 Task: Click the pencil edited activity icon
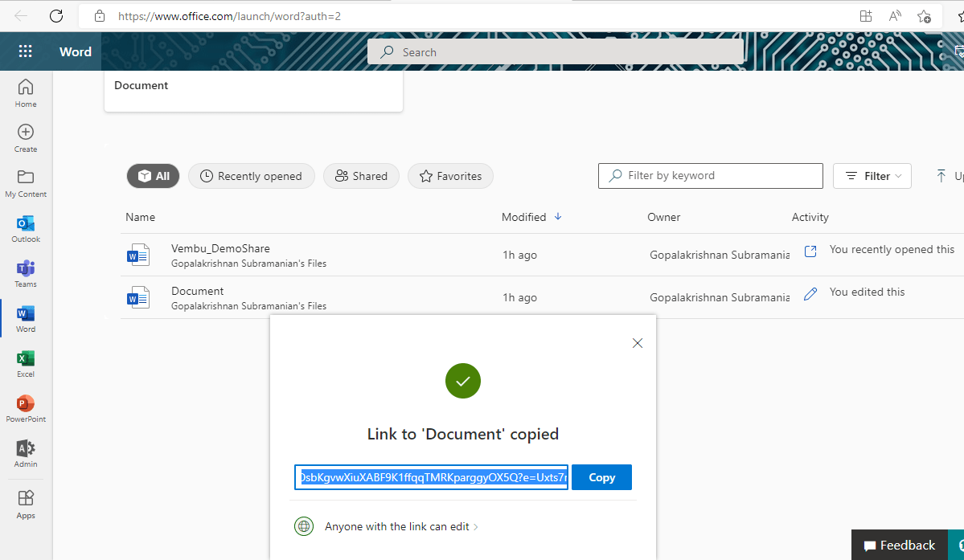click(810, 294)
